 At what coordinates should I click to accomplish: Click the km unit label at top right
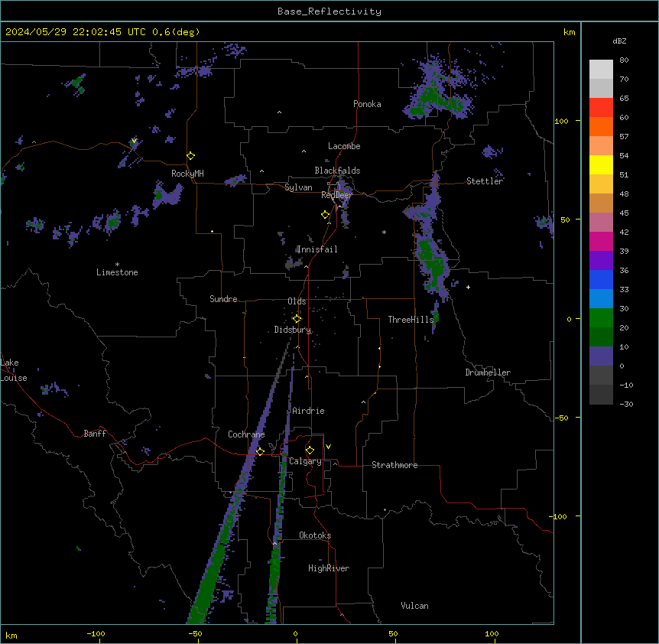pos(569,32)
